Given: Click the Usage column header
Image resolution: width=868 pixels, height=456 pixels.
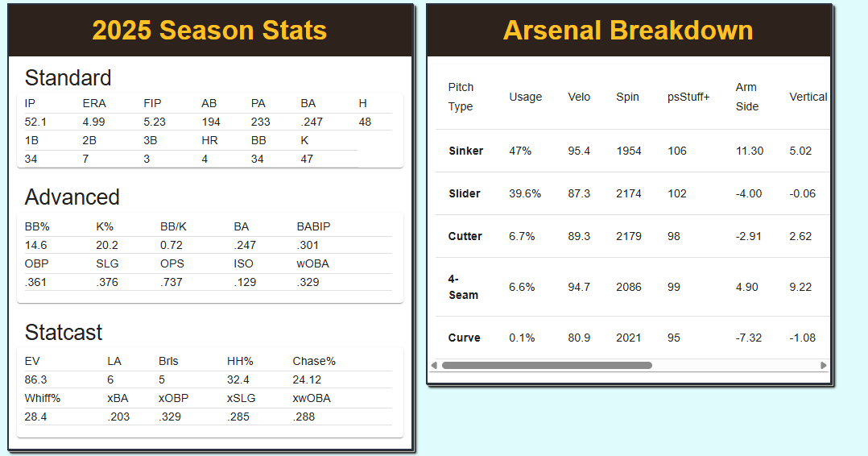Looking at the screenshot, I should (x=525, y=97).
